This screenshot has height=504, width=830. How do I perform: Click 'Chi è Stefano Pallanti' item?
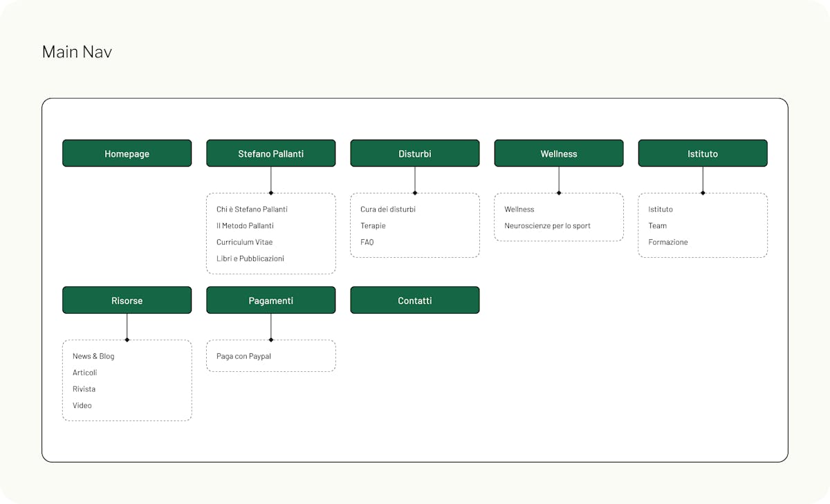252,209
